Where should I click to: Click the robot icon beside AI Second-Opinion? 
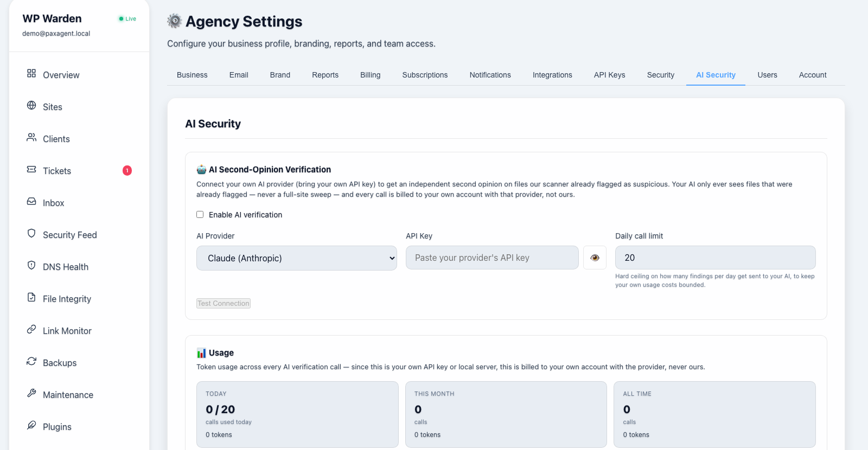coord(201,170)
